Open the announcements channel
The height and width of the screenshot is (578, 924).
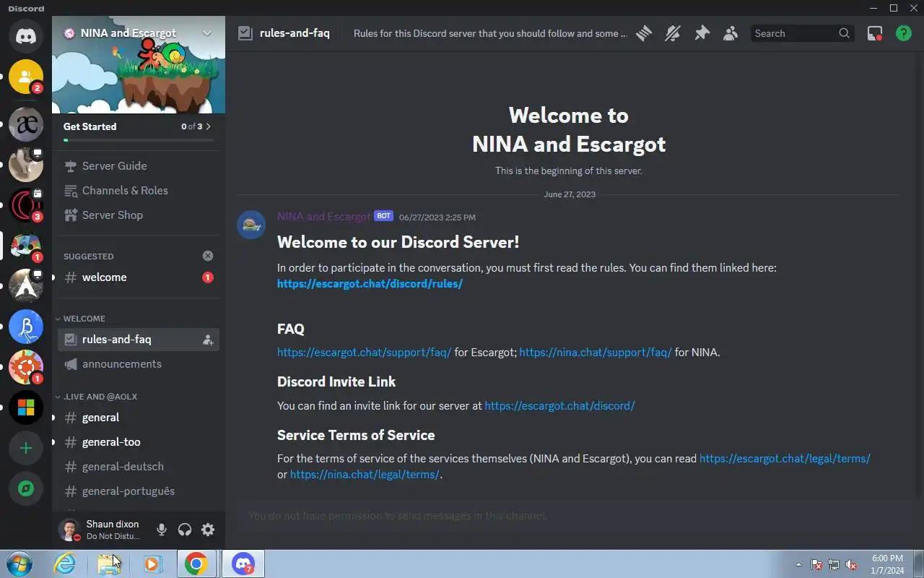coord(139,364)
